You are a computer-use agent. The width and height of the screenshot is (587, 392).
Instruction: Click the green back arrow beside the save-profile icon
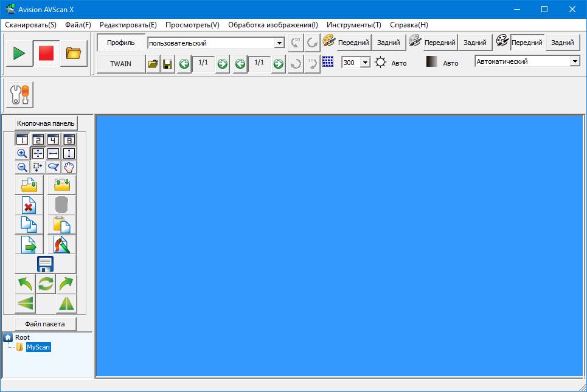tap(184, 64)
